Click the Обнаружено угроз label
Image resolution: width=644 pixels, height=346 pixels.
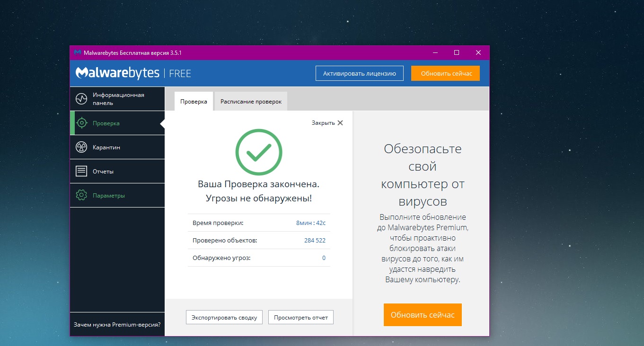[221, 258]
